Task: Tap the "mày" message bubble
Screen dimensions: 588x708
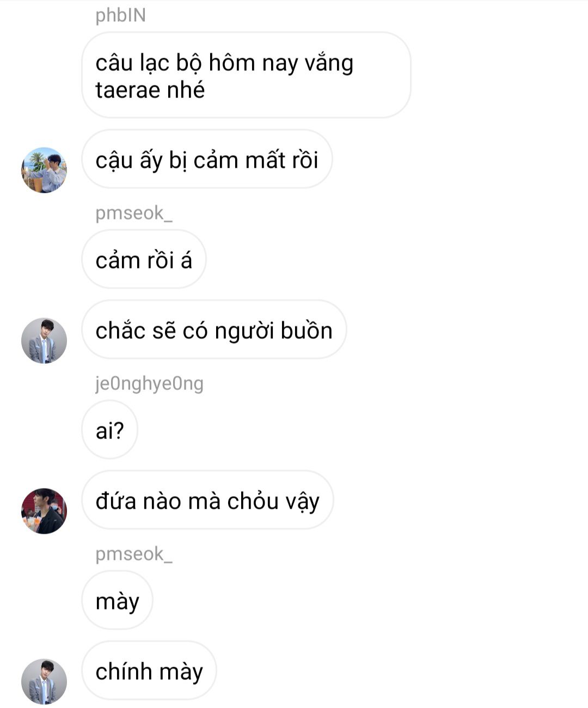Action: (x=117, y=600)
